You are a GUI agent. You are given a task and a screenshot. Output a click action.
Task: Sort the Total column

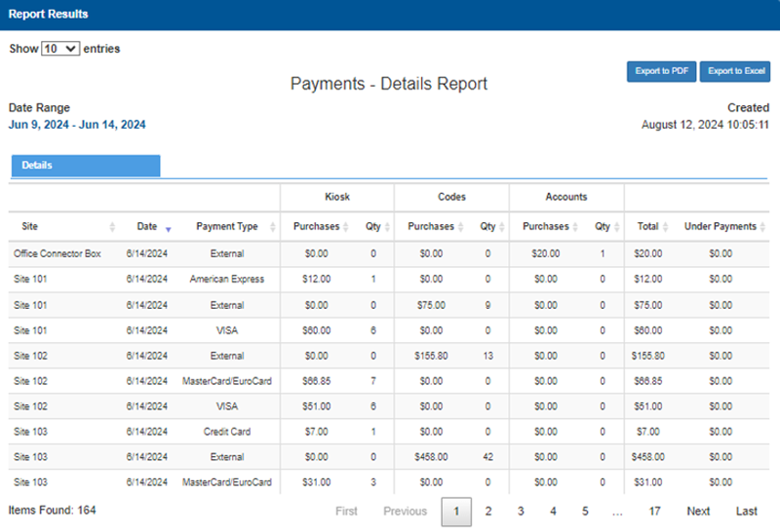[x=665, y=227]
